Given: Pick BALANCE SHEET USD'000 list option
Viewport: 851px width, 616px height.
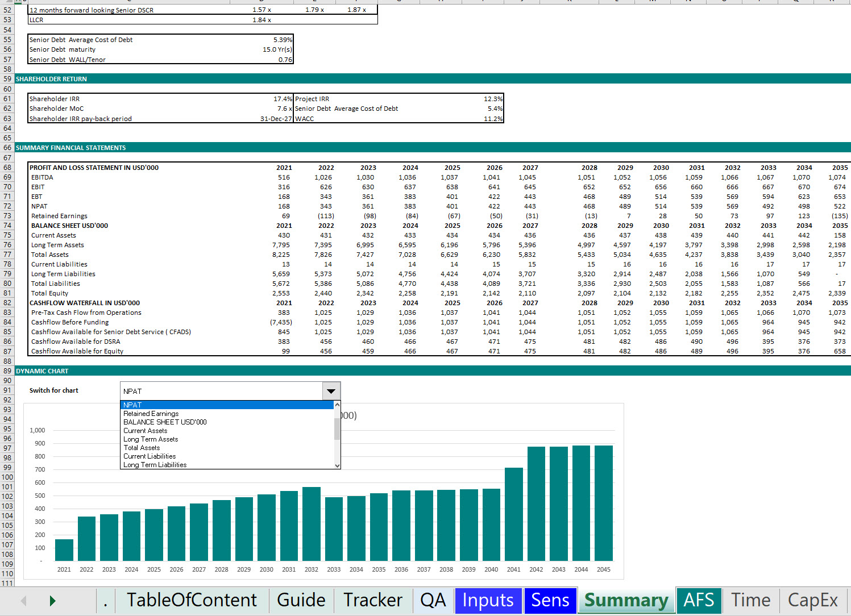Looking at the screenshot, I should [x=227, y=422].
